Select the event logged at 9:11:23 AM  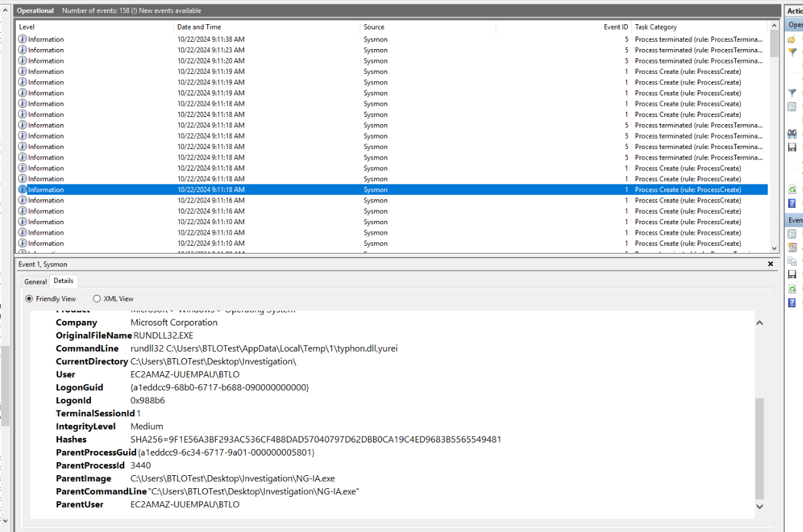click(x=211, y=50)
